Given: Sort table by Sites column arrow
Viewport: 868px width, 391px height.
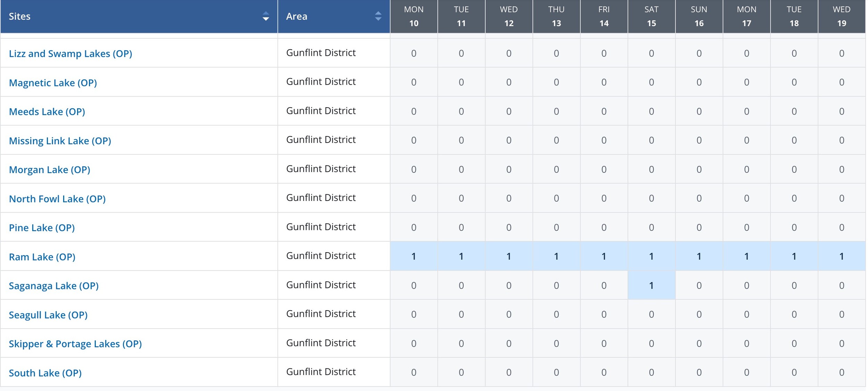Looking at the screenshot, I should tap(266, 16).
